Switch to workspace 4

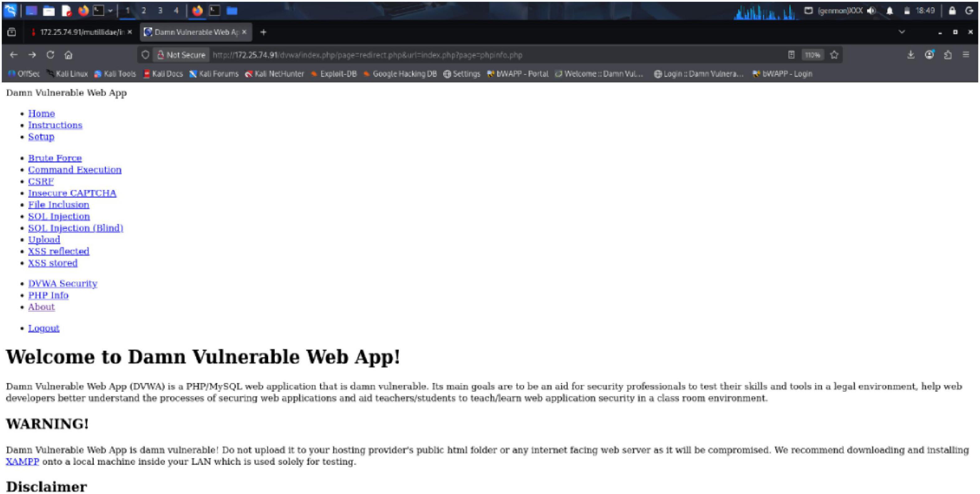[x=176, y=11]
